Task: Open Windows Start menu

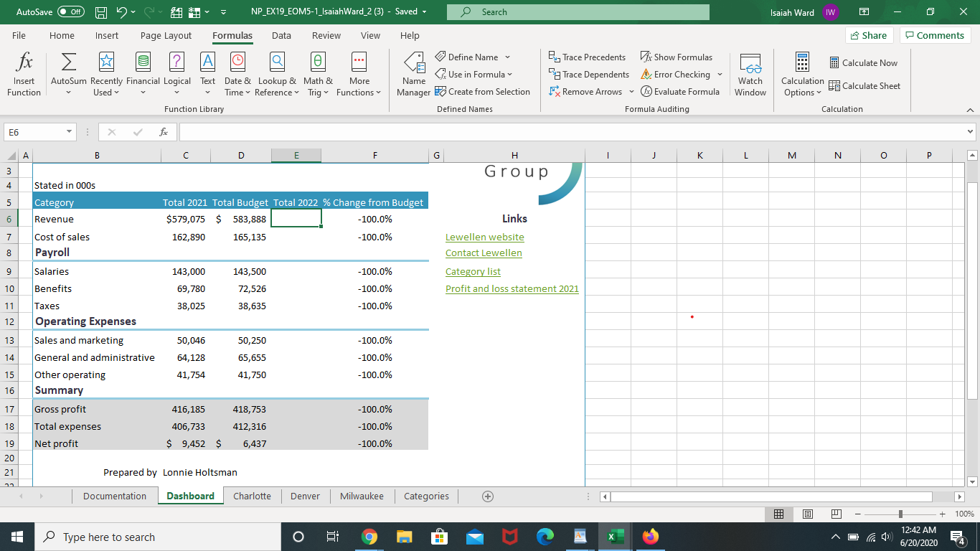Action: pos(17,537)
